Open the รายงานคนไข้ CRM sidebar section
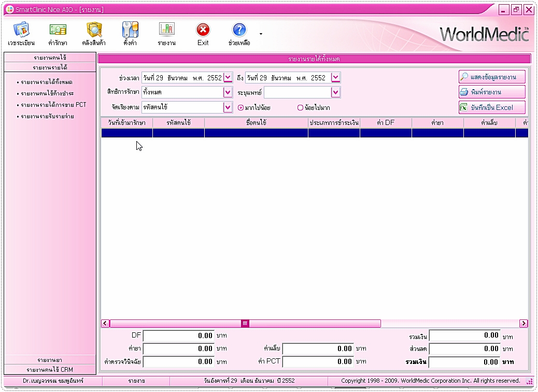 50,370
